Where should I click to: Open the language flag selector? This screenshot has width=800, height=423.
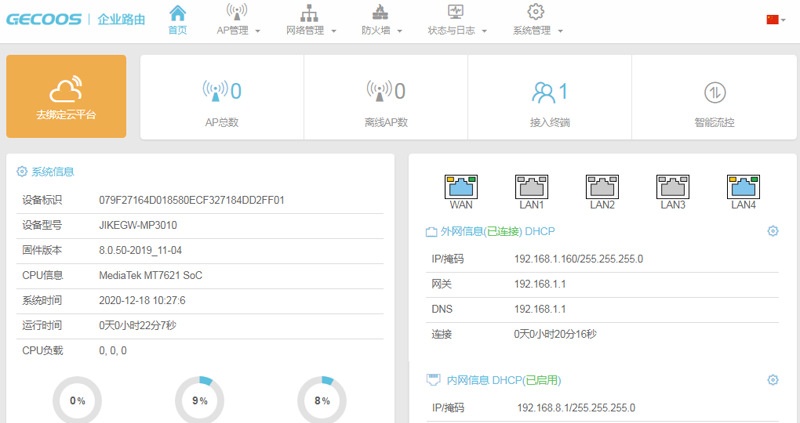pos(775,19)
